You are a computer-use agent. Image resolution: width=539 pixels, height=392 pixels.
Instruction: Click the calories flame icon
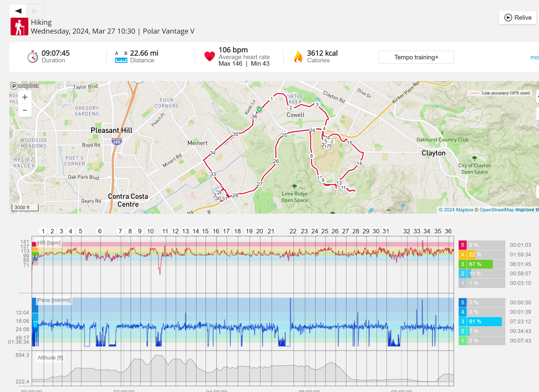click(x=298, y=57)
